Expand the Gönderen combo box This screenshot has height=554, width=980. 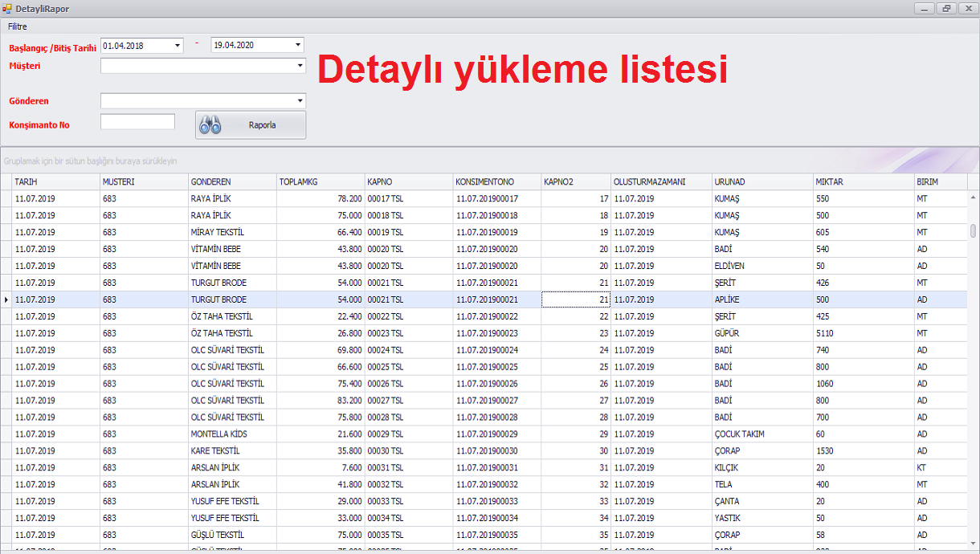coord(300,101)
